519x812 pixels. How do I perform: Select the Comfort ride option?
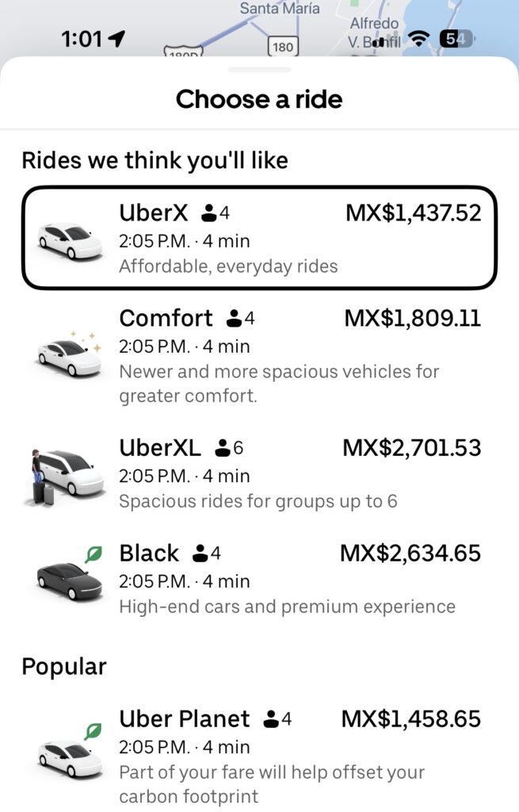pyautogui.click(x=259, y=353)
